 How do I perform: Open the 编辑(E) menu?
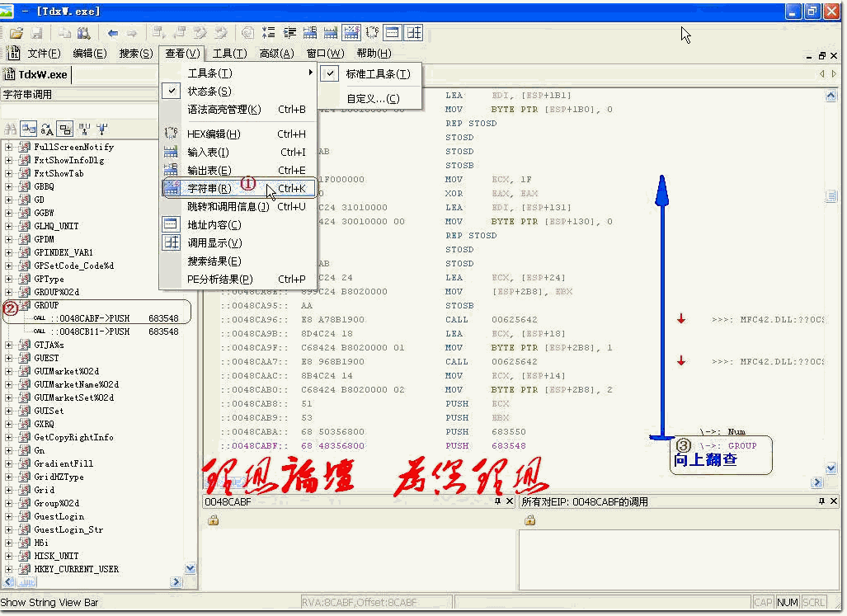coord(90,53)
